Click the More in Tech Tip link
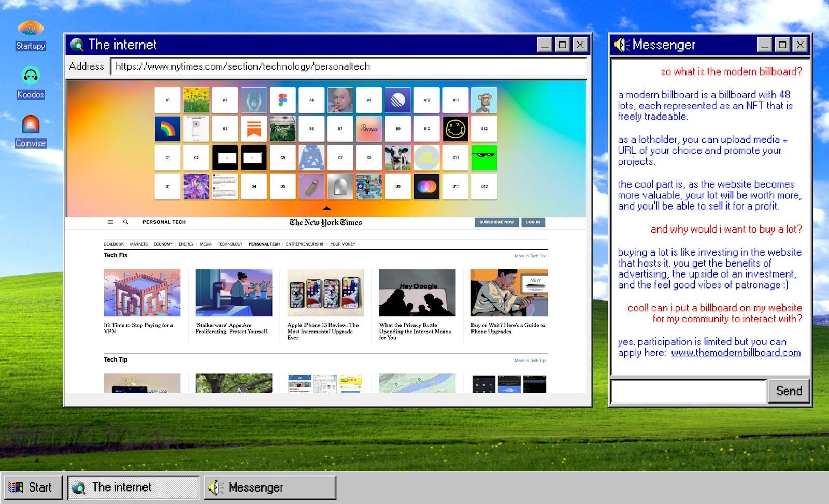The height and width of the screenshot is (504, 829). point(531,361)
